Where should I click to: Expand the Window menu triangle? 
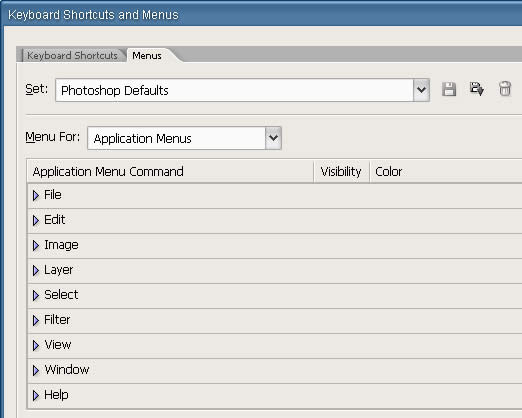coord(36,370)
